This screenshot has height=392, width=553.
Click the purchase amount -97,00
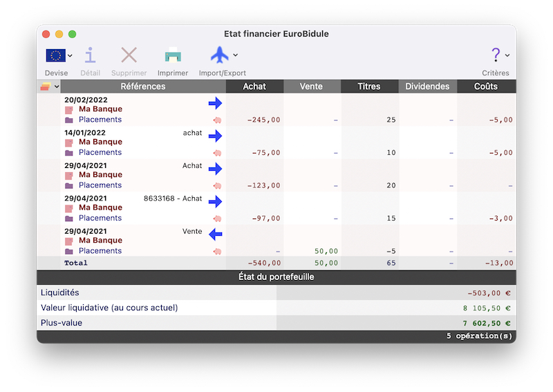(266, 218)
